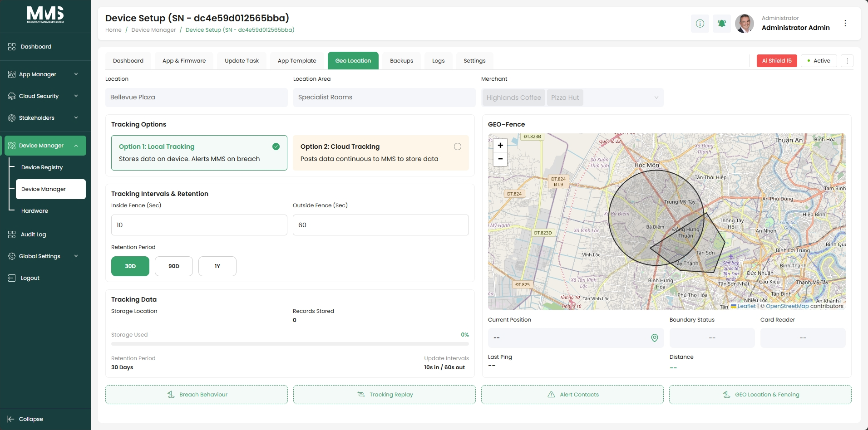Zoom out on the GEO-Fence map
This screenshot has height=430, width=868.
(x=500, y=159)
